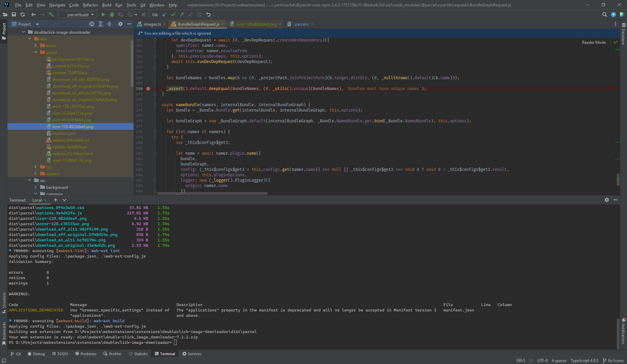The height and width of the screenshot is (364, 627).
Task: Select icon-128.482ddeef.png in the project tree
Action: [73, 126]
